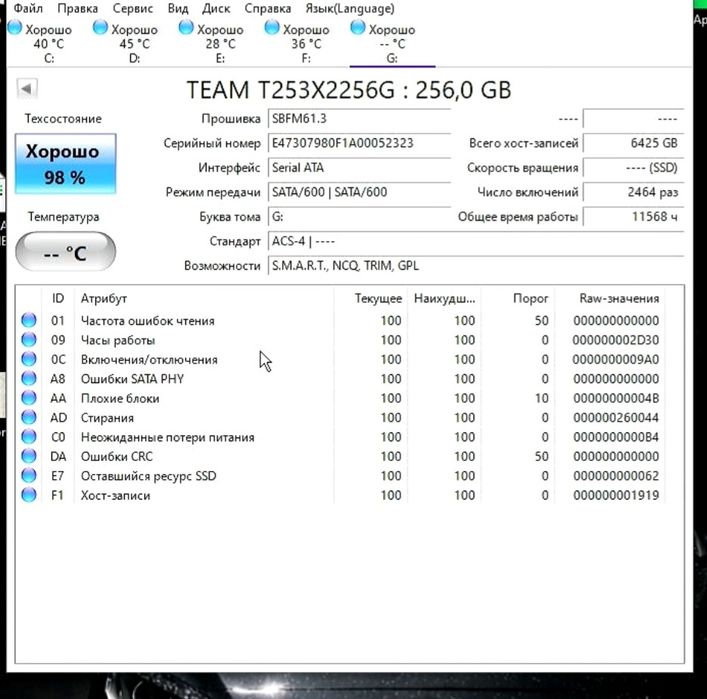Click raw value 000000000062
This screenshot has height=699, width=707.
pyautogui.click(x=615, y=476)
